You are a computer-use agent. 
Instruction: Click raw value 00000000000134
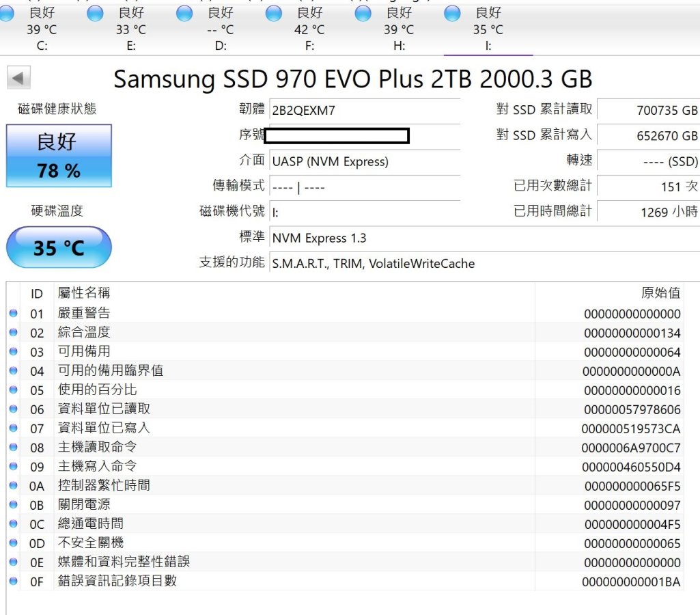tap(632, 333)
